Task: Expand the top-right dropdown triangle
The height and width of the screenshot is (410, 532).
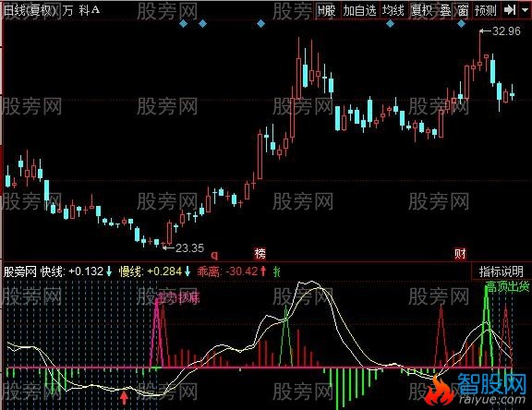Action: [x=525, y=10]
